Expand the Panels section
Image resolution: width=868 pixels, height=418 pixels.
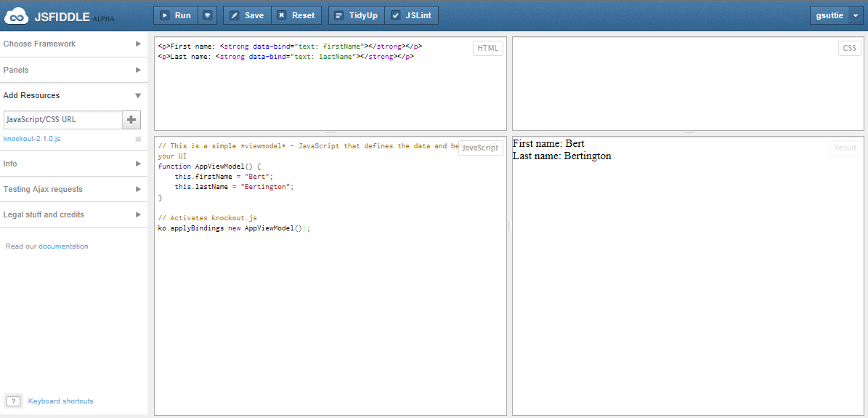click(x=73, y=70)
